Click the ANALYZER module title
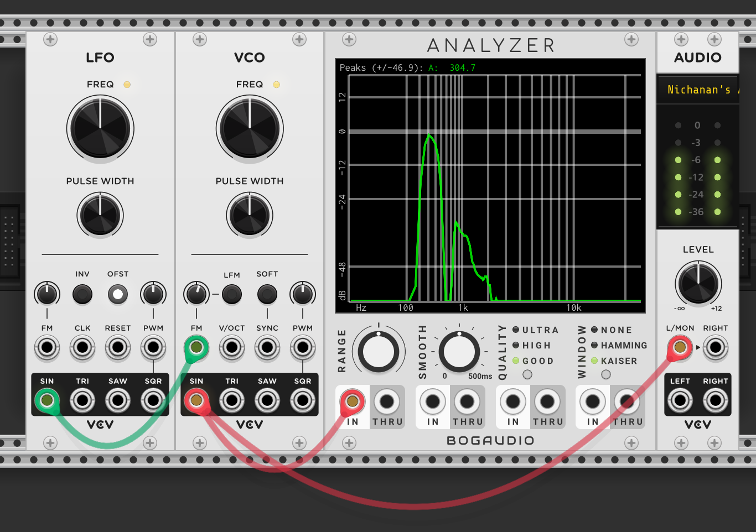The height and width of the screenshot is (532, 756). pyautogui.click(x=491, y=45)
